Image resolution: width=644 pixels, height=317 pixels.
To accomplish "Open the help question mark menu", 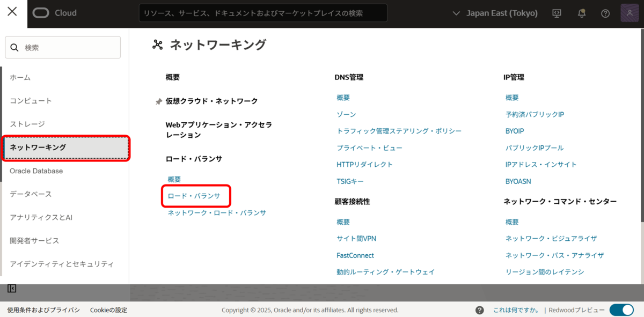I will (x=605, y=13).
